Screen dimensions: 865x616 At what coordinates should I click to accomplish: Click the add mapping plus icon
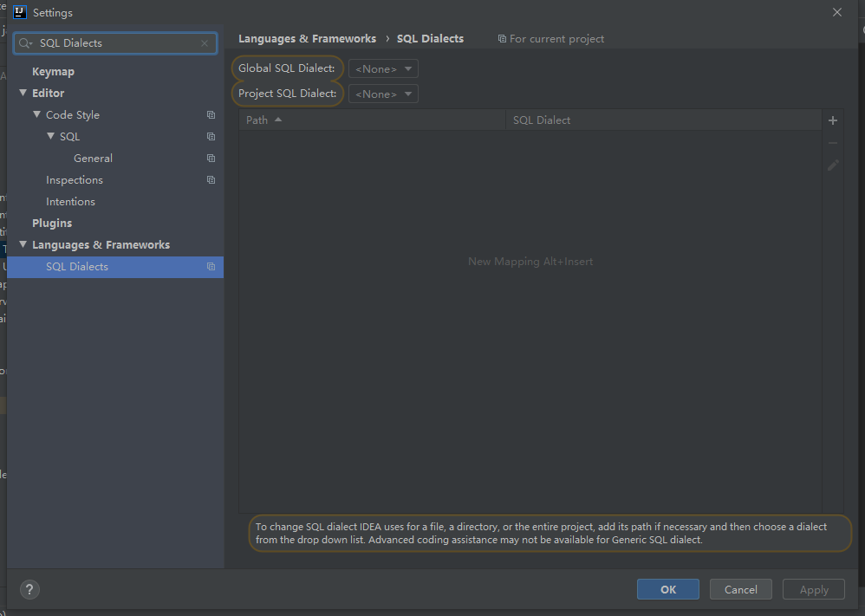[832, 120]
